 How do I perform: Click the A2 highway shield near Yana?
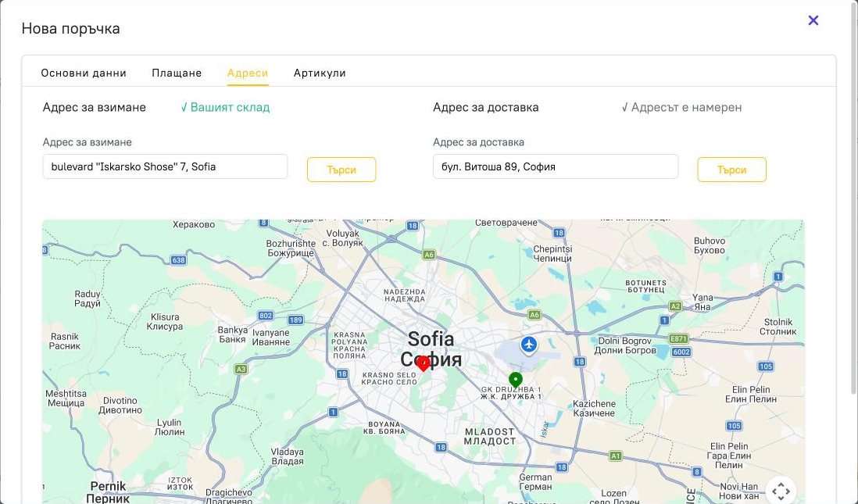(675, 306)
